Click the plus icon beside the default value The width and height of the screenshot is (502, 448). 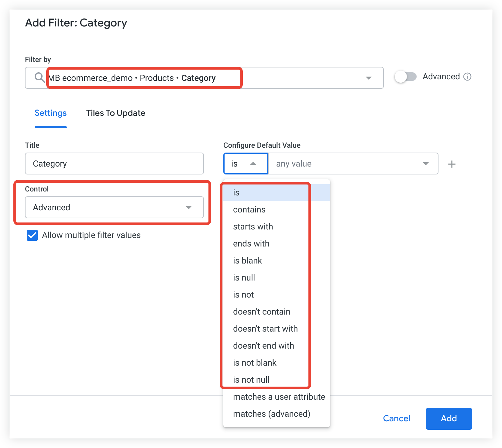click(x=452, y=164)
